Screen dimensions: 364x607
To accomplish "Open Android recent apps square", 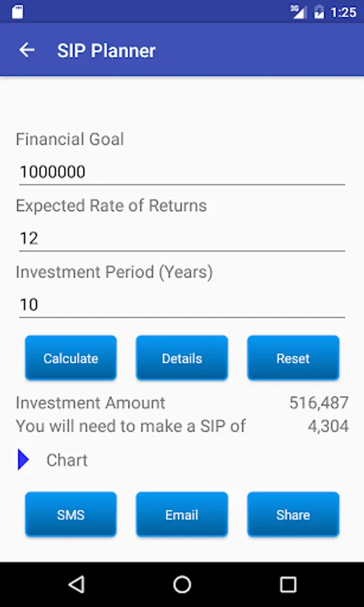I will (289, 585).
